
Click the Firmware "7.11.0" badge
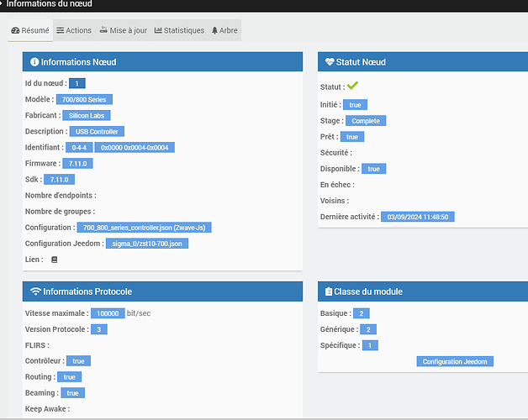tap(78, 164)
